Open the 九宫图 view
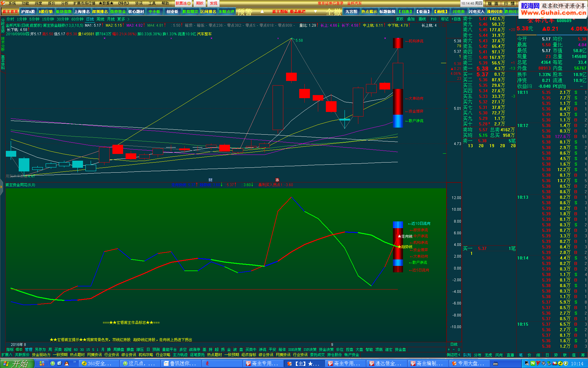The height and width of the screenshot is (368, 588). [351, 12]
